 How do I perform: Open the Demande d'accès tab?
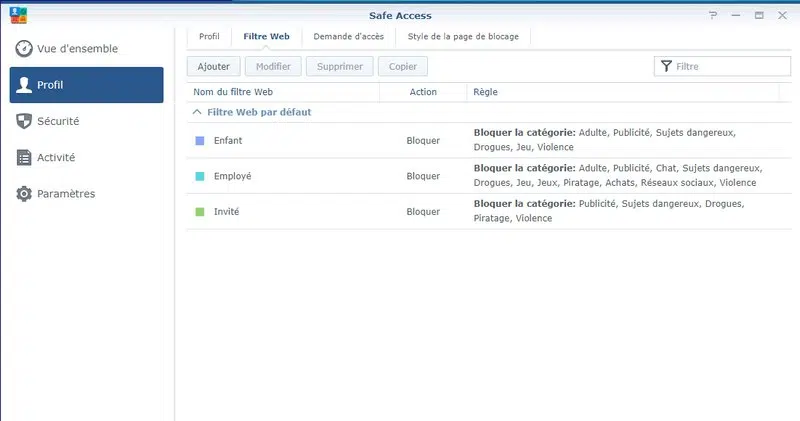coord(348,36)
